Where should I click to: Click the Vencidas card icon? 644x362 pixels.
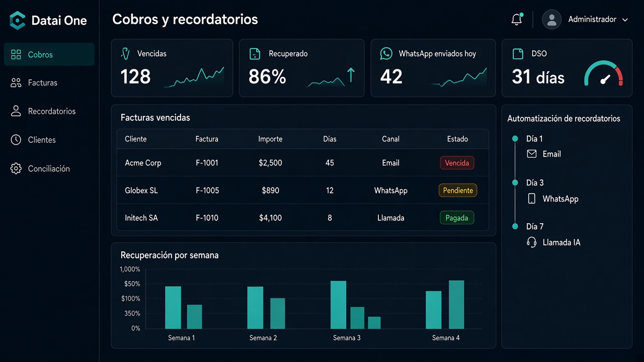tap(126, 54)
